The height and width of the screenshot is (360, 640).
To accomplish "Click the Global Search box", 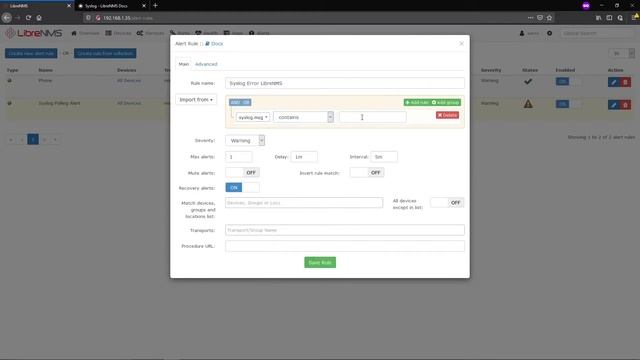I will pos(597,33).
